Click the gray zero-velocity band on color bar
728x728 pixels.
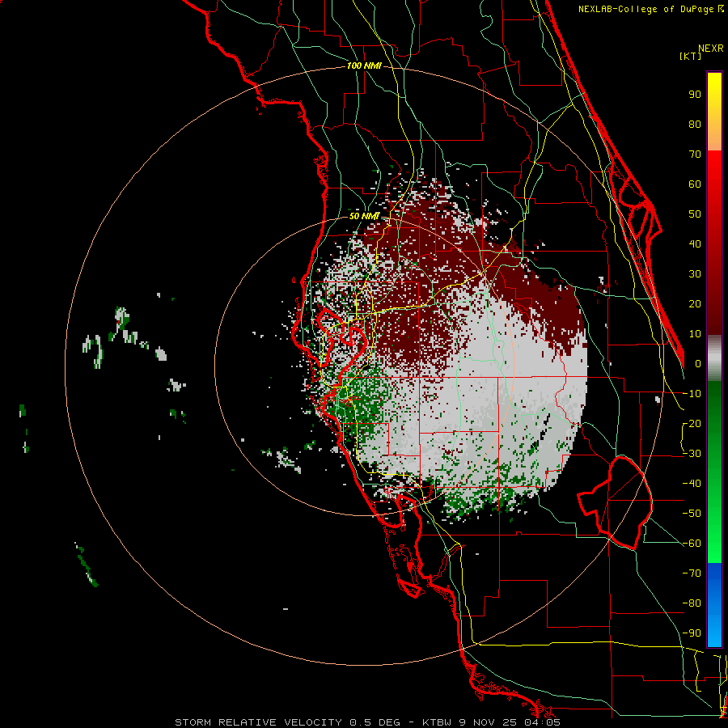tap(714, 358)
